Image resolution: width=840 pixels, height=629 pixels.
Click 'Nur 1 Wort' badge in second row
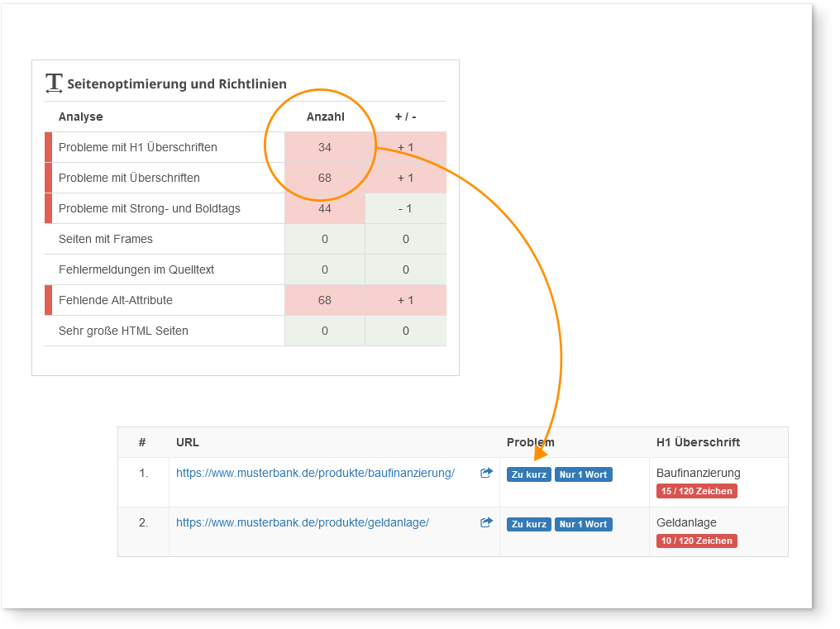[x=583, y=524]
